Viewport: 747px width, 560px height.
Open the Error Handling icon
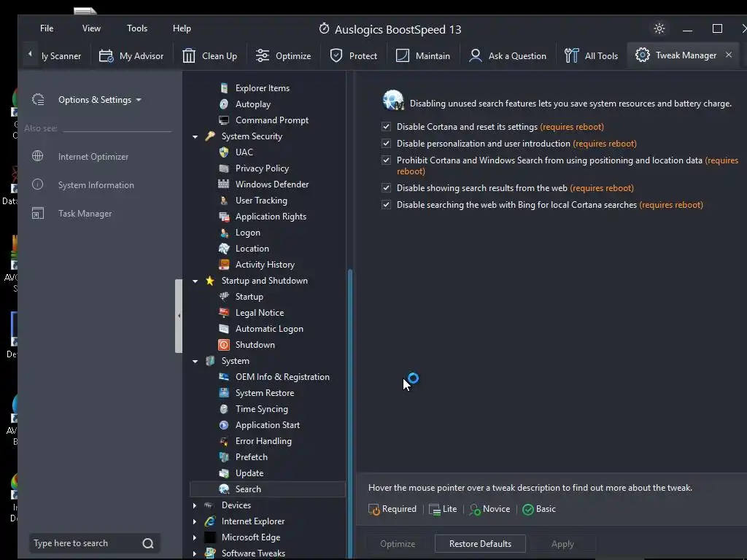click(224, 441)
